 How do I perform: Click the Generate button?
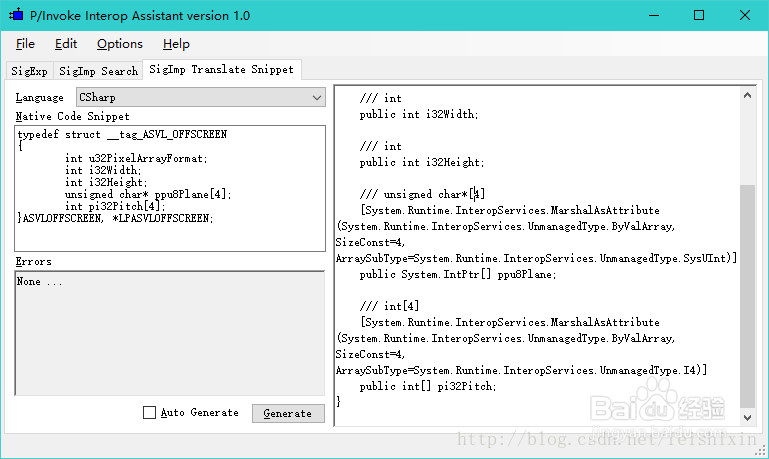288,413
